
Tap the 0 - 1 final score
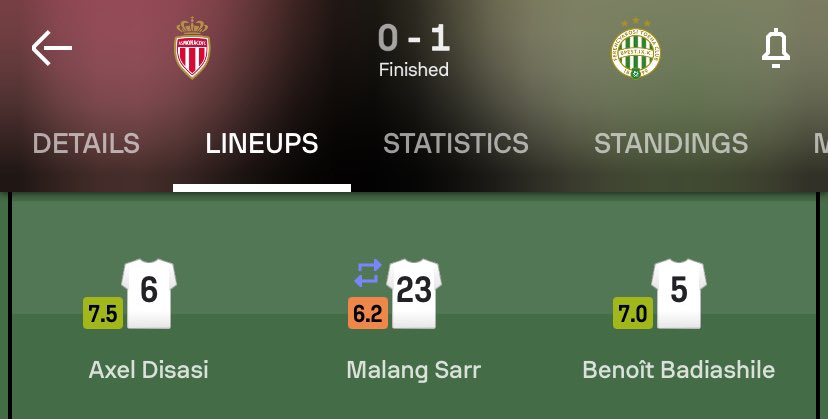pos(414,39)
